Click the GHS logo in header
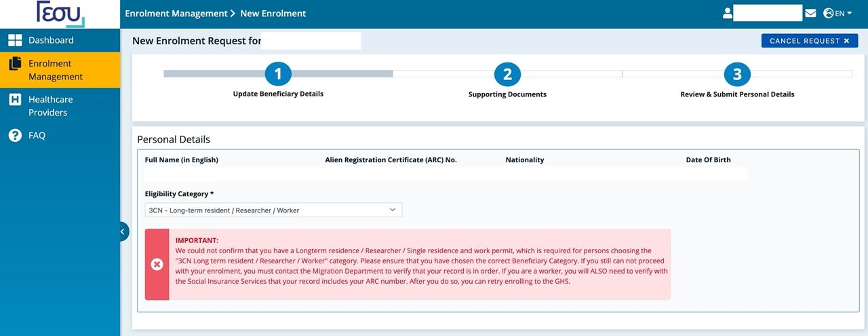The width and height of the screenshot is (868, 336). 60,14
